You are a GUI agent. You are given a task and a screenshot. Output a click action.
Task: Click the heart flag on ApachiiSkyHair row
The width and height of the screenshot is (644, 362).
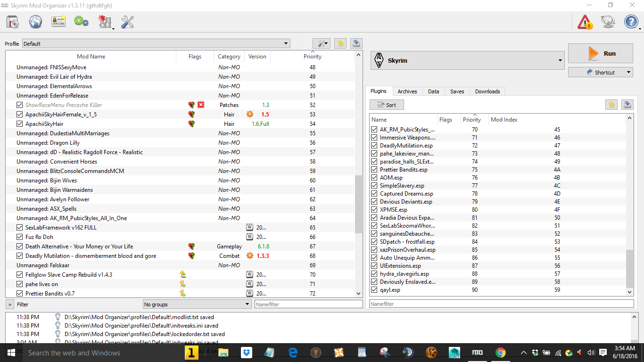pyautogui.click(x=191, y=124)
